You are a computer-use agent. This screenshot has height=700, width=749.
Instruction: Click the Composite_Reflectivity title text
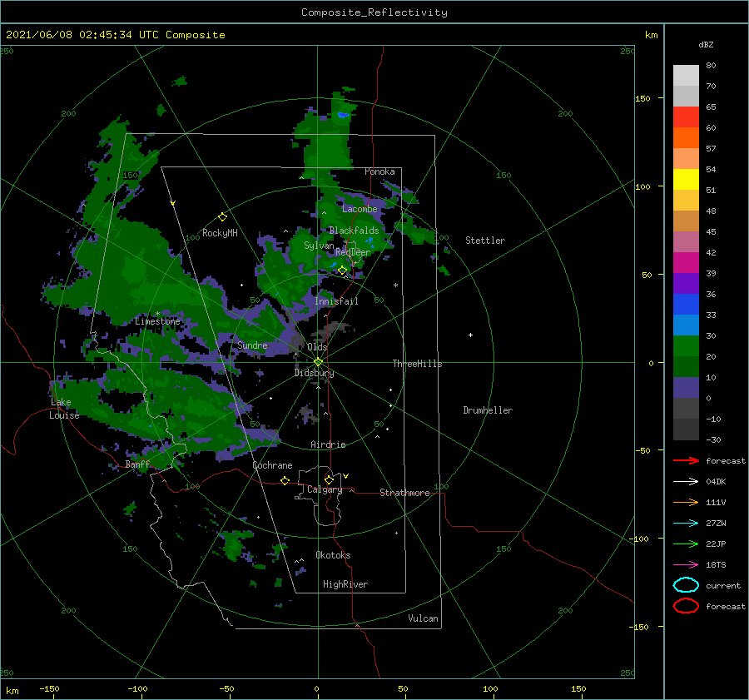[374, 12]
